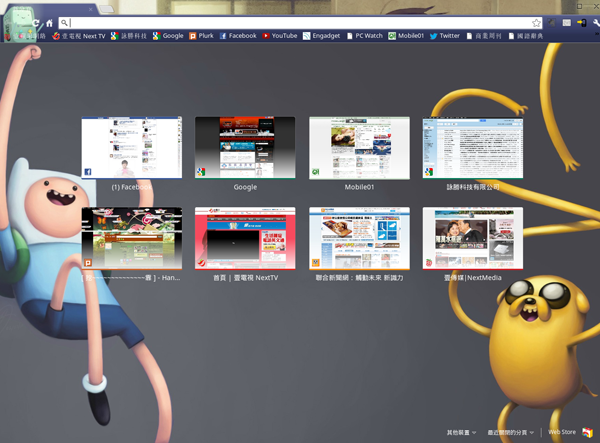Image resolution: width=600 pixels, height=443 pixels.
Task: Focus the address bar search field
Action: click(300, 23)
